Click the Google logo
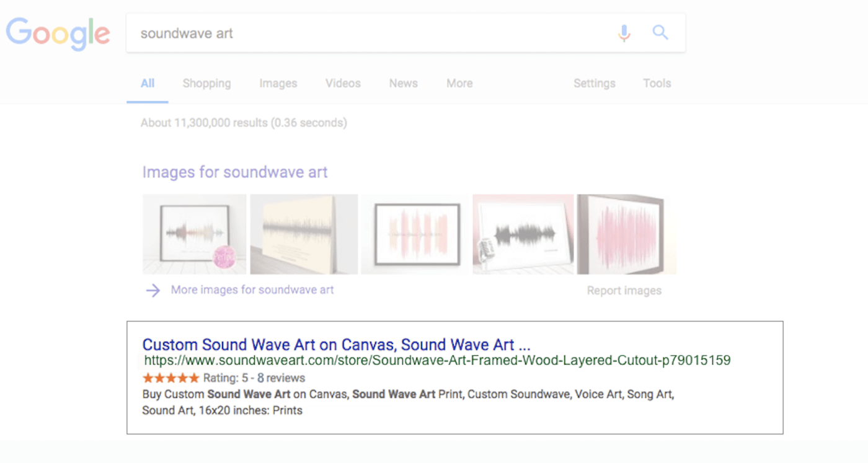This screenshot has height=463, width=868. pyautogui.click(x=58, y=33)
